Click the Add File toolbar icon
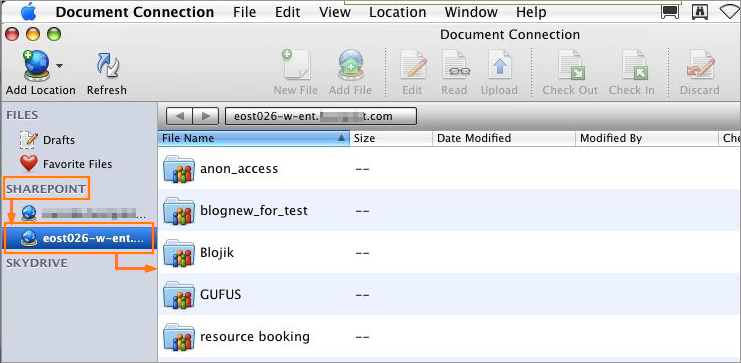 tap(350, 65)
